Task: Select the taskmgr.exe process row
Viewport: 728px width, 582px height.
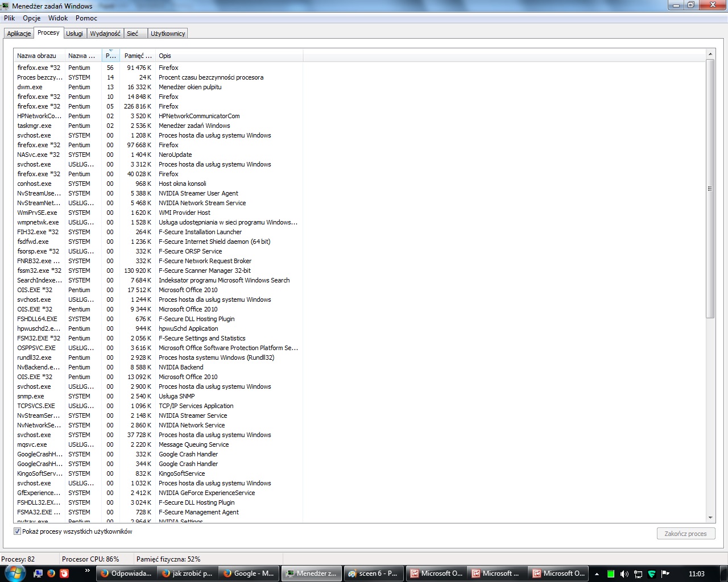Action: (x=158, y=126)
